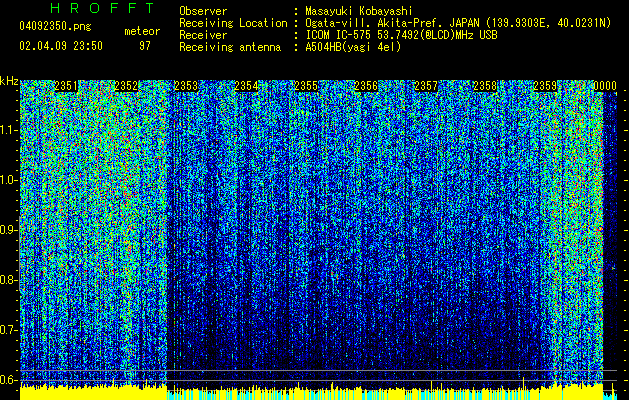Click the kHz axis unit label
The image size is (629, 400).
pyautogui.click(x=9, y=81)
